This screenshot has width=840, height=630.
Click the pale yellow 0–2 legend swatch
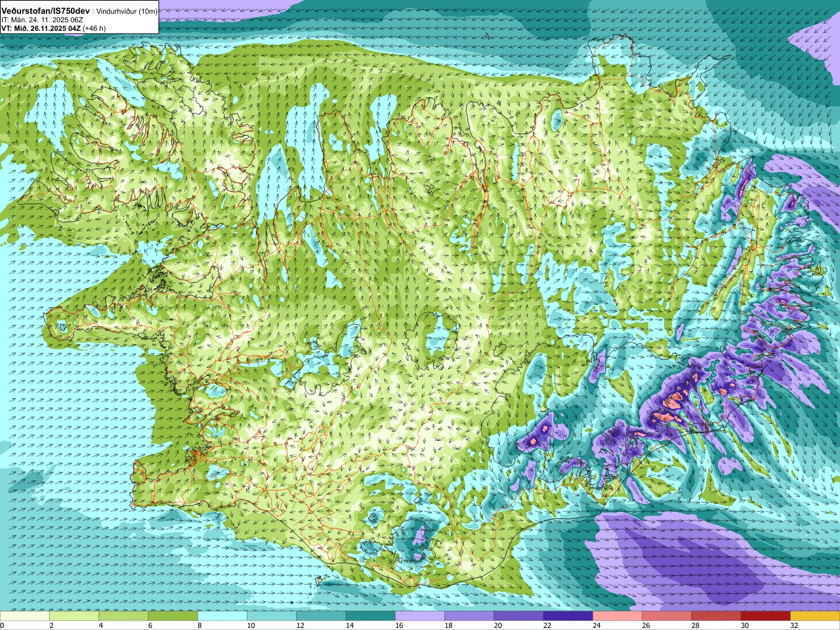[x=25, y=616]
